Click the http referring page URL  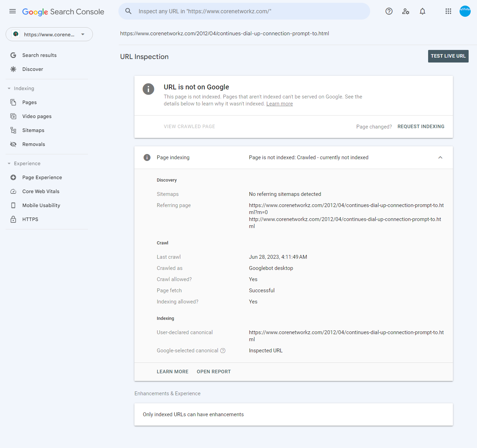[345, 223]
